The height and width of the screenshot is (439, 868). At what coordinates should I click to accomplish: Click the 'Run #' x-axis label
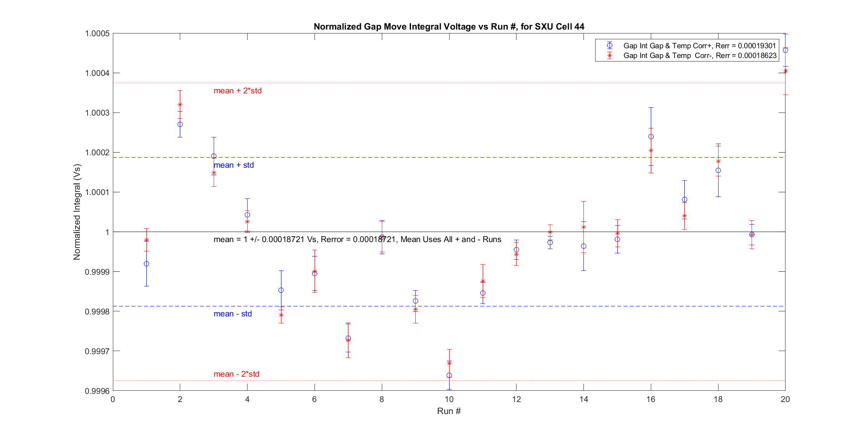pyautogui.click(x=449, y=411)
